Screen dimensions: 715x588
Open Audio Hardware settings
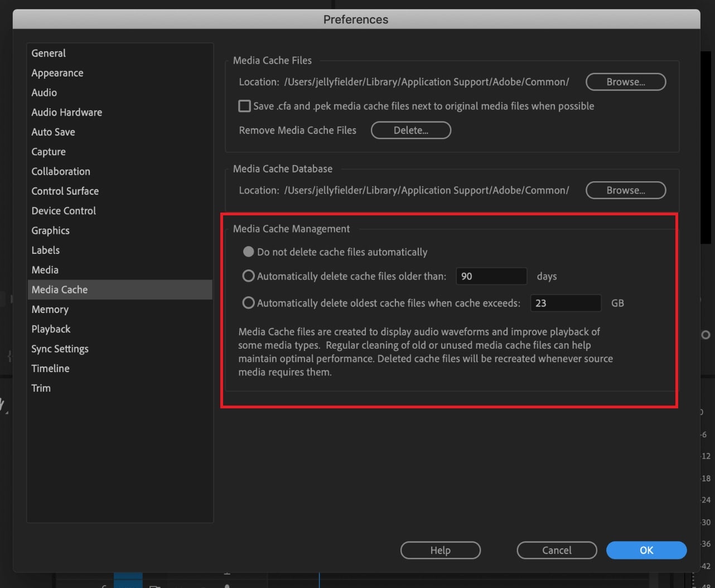(x=119, y=112)
